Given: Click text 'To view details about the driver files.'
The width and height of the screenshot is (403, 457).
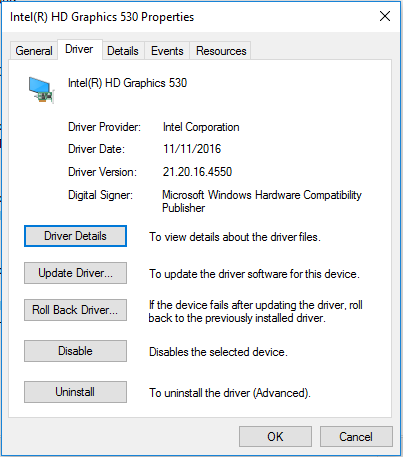Looking at the screenshot, I should pyautogui.click(x=235, y=237).
